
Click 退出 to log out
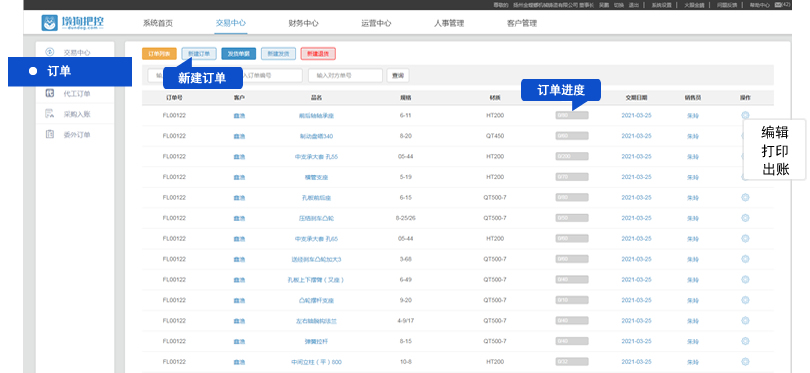[x=634, y=5]
